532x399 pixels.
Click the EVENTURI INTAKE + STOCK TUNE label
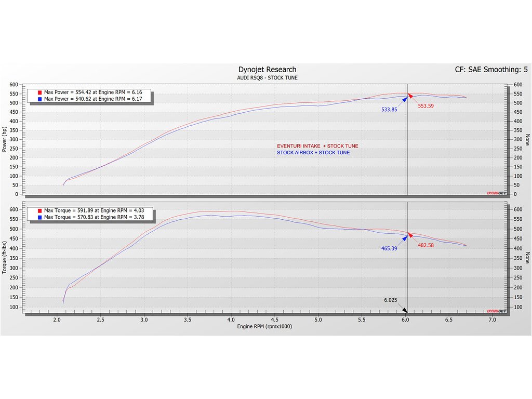pyautogui.click(x=317, y=146)
